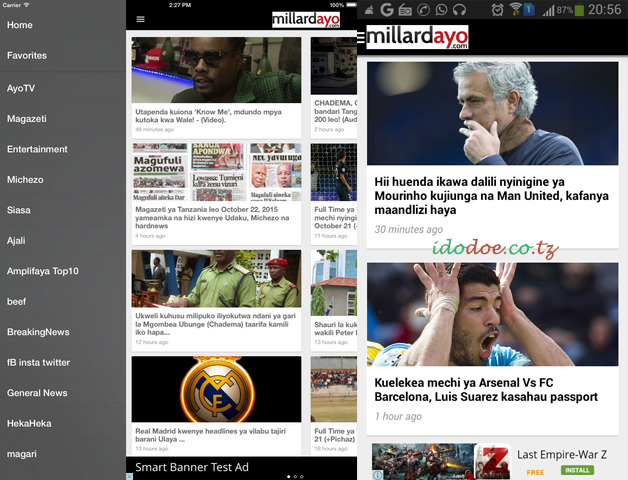The width and height of the screenshot is (628, 480).
Task: Select Home in the sidebar menu
Action: pos(62,25)
